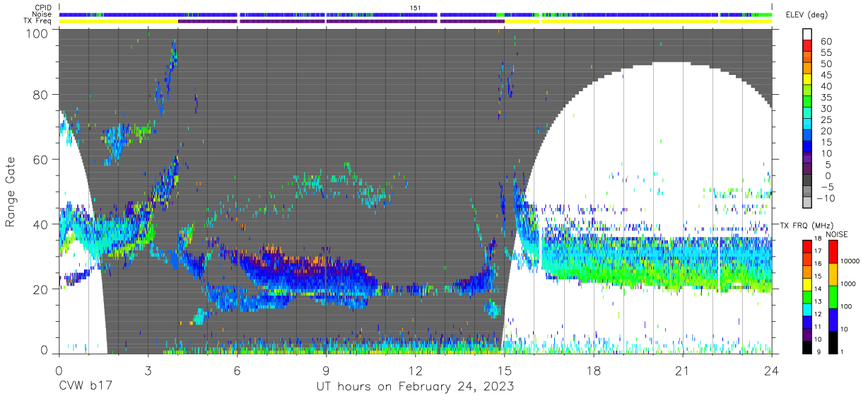Click the 3 hour tick label

(x=148, y=371)
